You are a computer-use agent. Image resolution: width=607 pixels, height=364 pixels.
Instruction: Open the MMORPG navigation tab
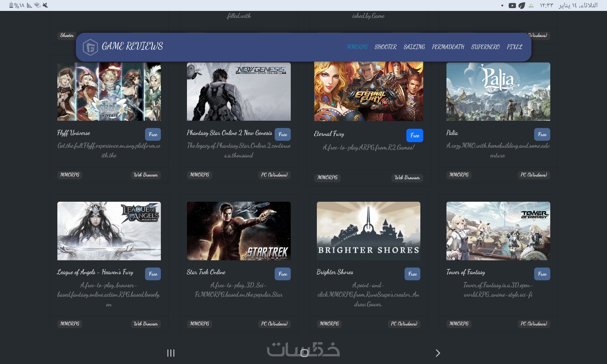pyautogui.click(x=357, y=47)
